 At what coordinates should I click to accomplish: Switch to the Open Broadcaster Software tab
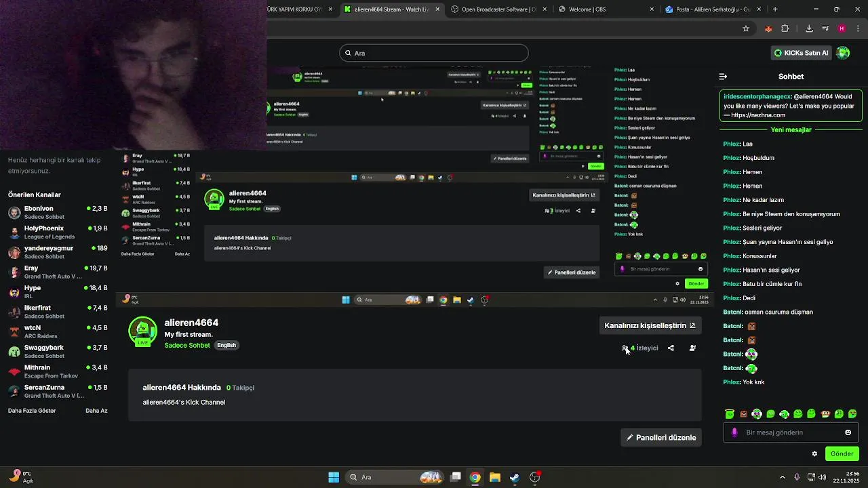click(x=498, y=9)
